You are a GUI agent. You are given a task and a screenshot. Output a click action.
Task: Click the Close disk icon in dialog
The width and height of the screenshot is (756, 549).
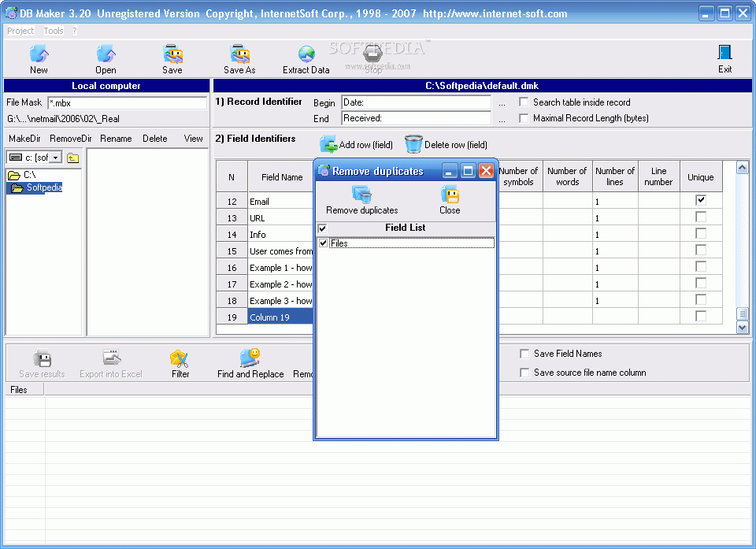450,195
